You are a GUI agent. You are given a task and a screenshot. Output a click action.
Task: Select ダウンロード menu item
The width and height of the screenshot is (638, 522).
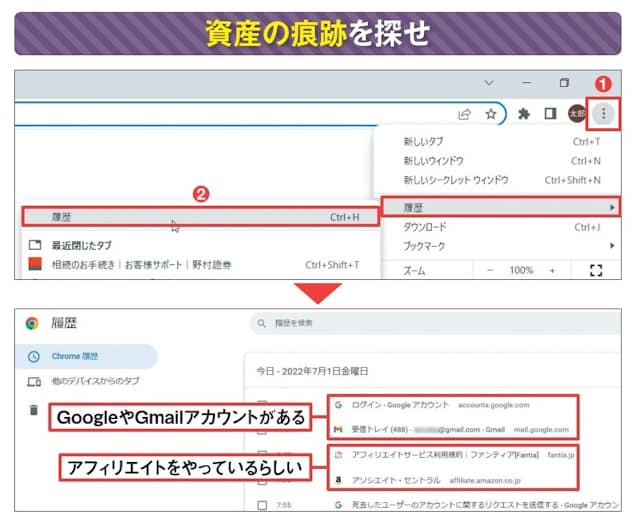point(501,227)
